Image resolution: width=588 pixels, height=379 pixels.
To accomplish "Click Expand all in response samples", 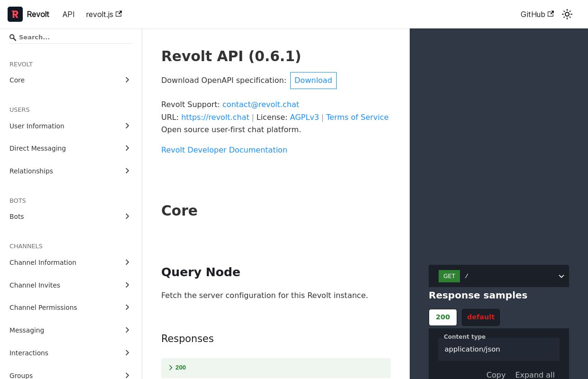I will [x=535, y=375].
